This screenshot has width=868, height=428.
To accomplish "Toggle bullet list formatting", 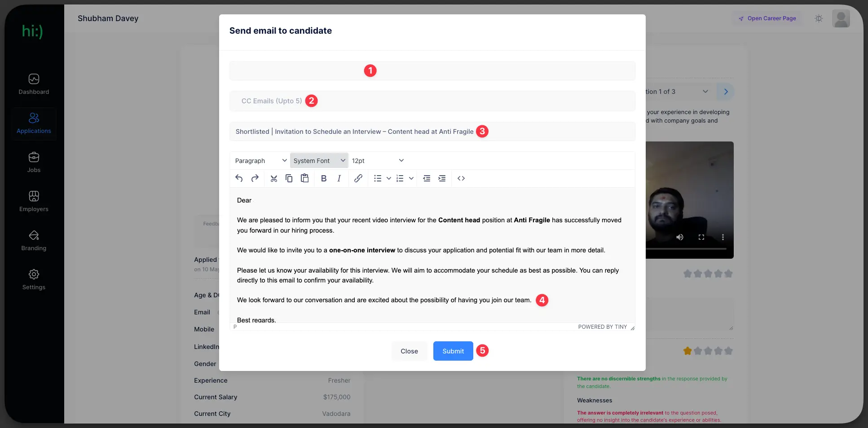I will (378, 178).
